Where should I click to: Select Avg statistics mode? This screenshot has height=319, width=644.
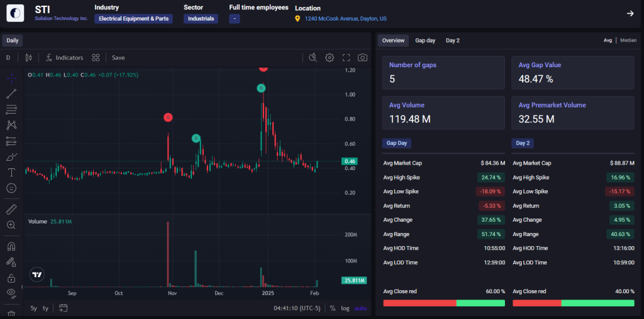click(608, 40)
